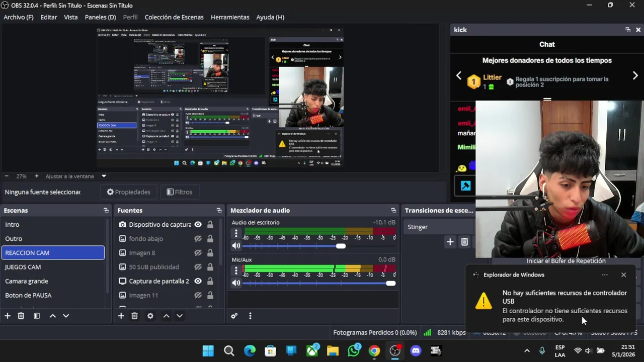Open the Editar menu
The image size is (644, 362).
[49, 17]
